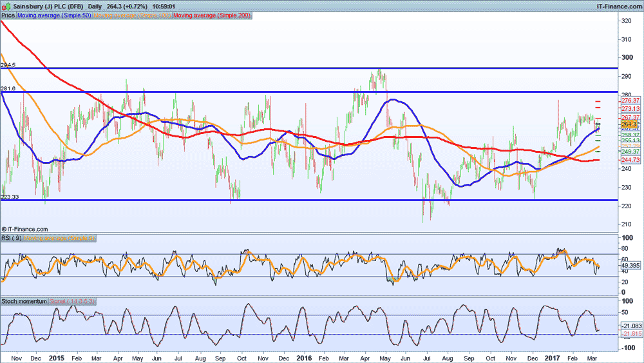Click the Stoch Signal (14,3,5,3) label
Image resolution: width=644 pixels, height=363 pixels.
pos(72,301)
